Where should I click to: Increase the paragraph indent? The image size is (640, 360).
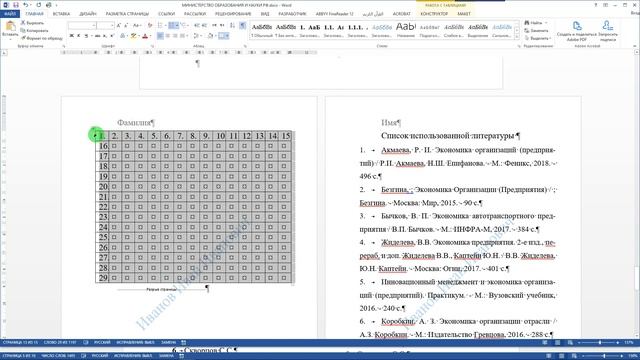(x=204, y=25)
